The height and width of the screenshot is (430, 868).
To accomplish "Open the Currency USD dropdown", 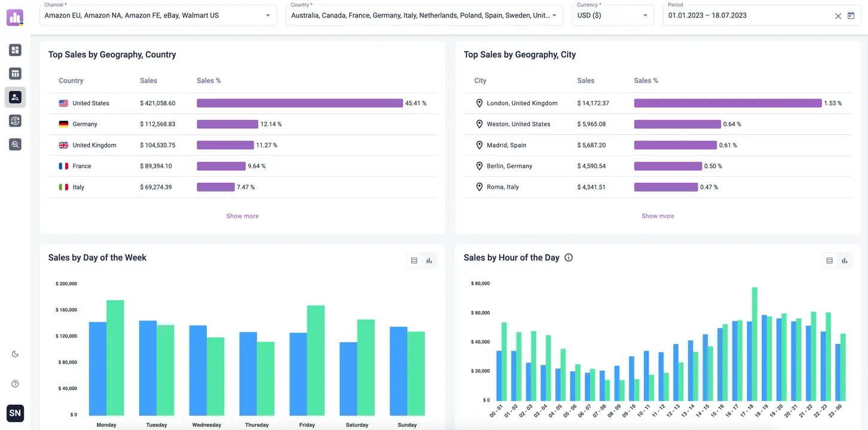I will coord(645,16).
